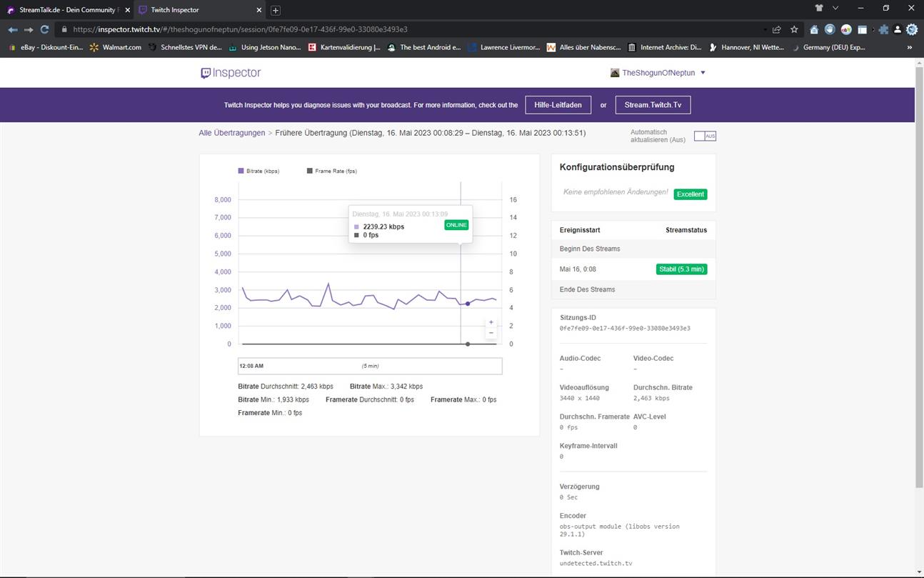Zoom in on the chart with plus
This screenshot has width=924, height=578.
491,322
